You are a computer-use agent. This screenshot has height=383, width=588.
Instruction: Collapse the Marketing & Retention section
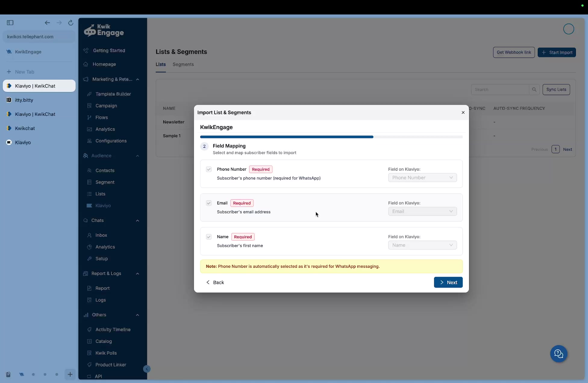138,79
